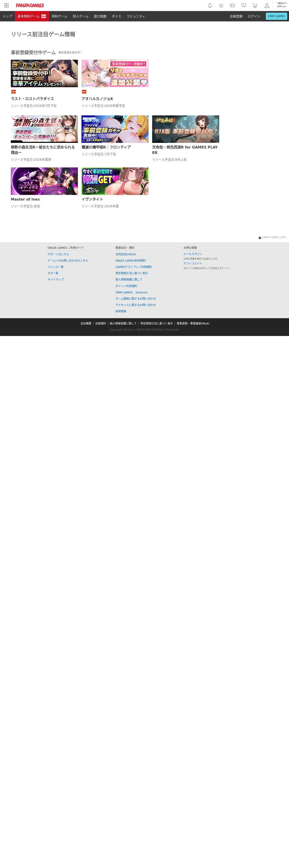
Task: Click text リリース予定日:未定
Action: click(x=25, y=206)
